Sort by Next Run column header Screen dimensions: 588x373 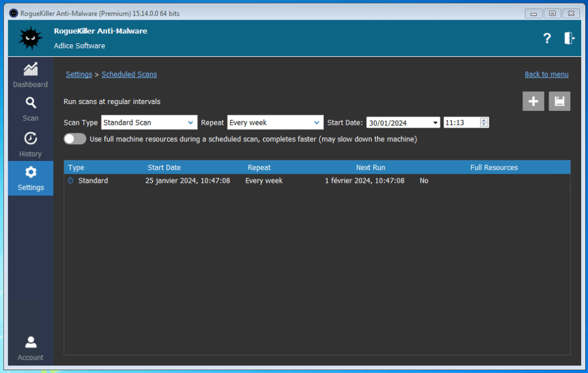[370, 168]
